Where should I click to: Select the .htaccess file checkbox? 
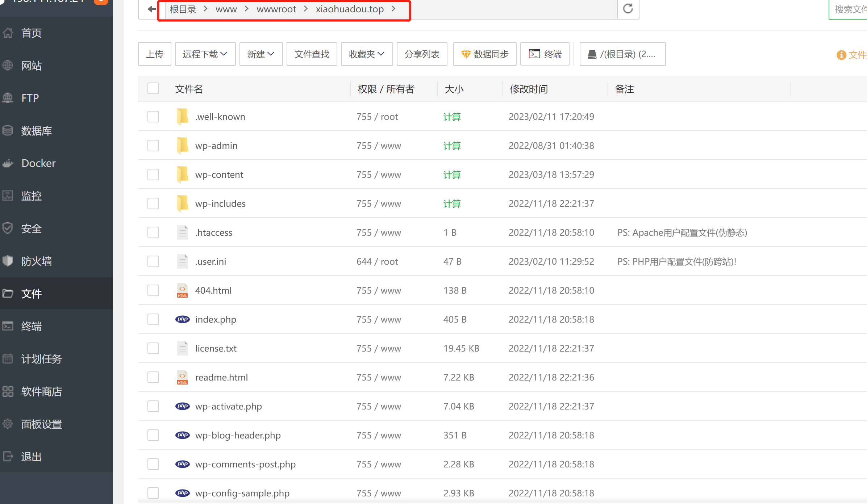click(153, 232)
